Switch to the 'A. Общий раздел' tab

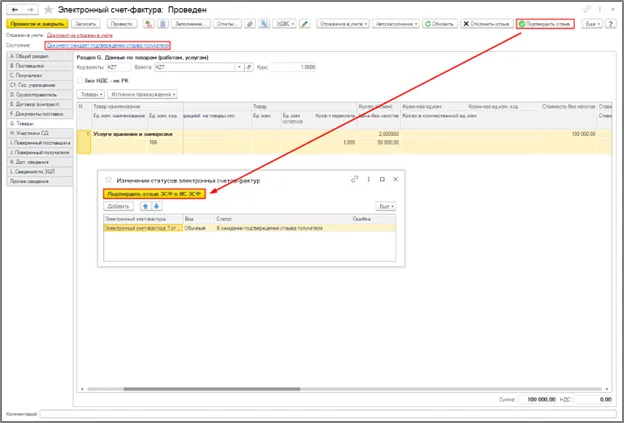39,56
